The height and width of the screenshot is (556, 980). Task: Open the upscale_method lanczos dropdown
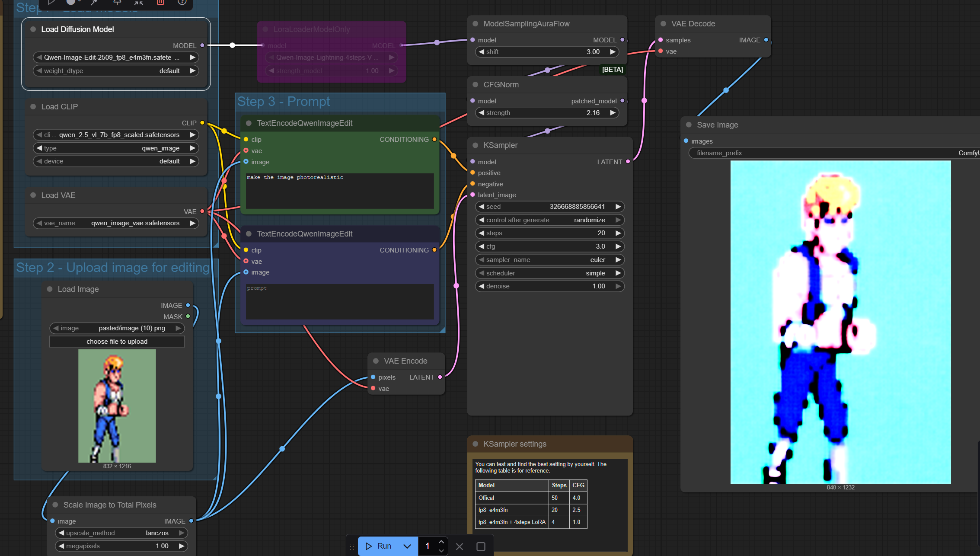(x=121, y=533)
